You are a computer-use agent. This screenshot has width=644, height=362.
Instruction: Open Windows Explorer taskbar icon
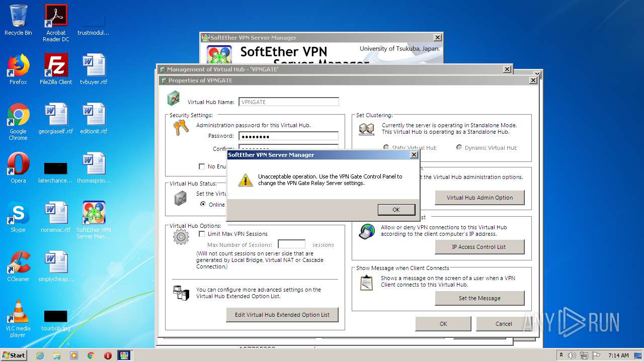point(57,355)
